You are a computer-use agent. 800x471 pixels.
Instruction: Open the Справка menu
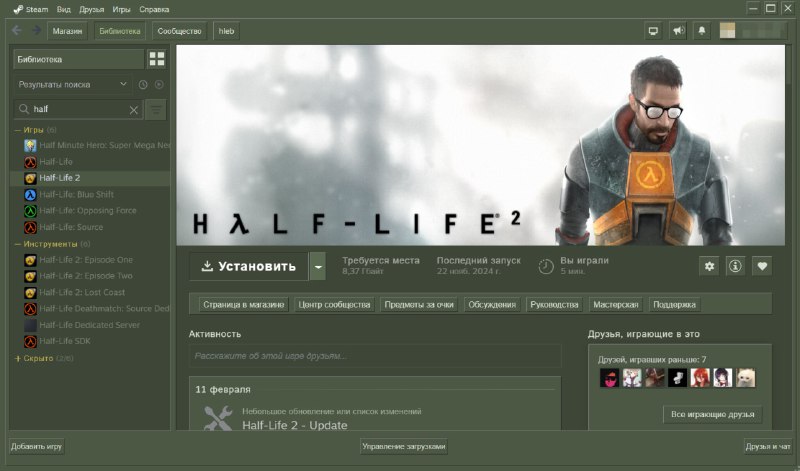pos(154,9)
